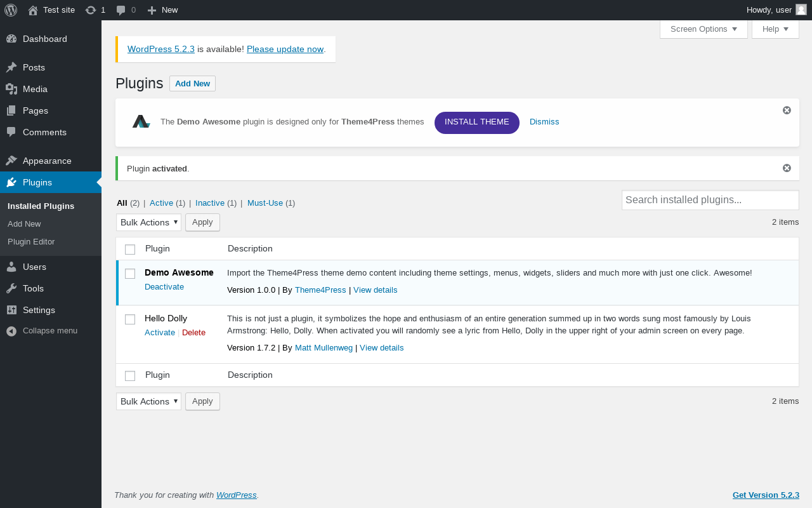Click the Posts pushpin icon

[x=11, y=67]
